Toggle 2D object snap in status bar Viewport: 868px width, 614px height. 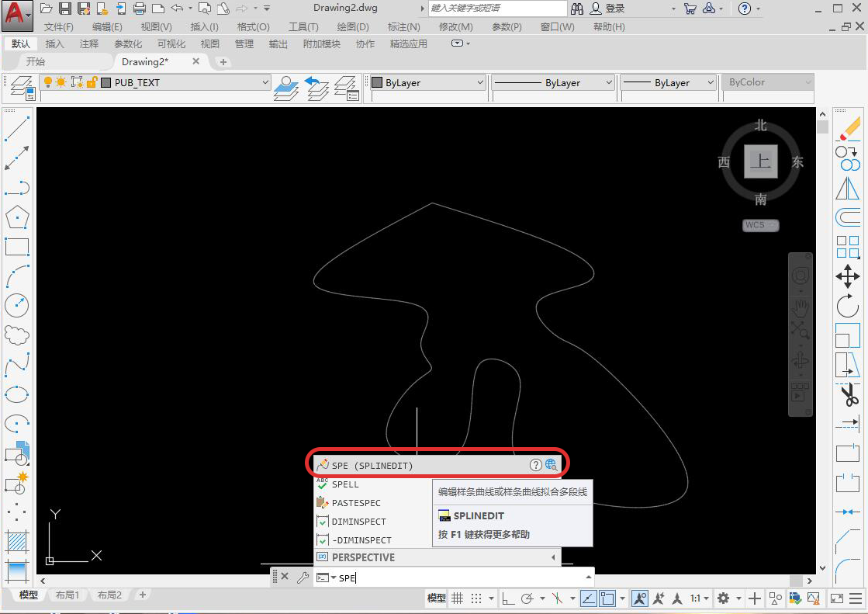(607, 598)
